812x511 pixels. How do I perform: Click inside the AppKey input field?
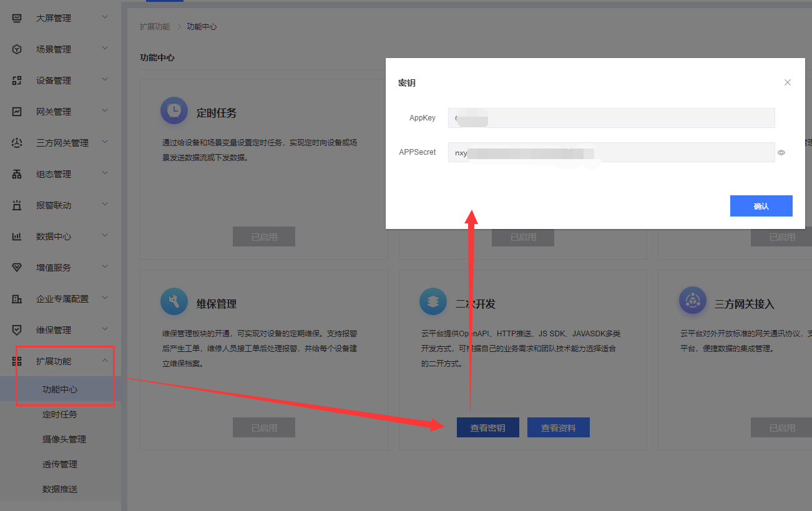point(611,118)
